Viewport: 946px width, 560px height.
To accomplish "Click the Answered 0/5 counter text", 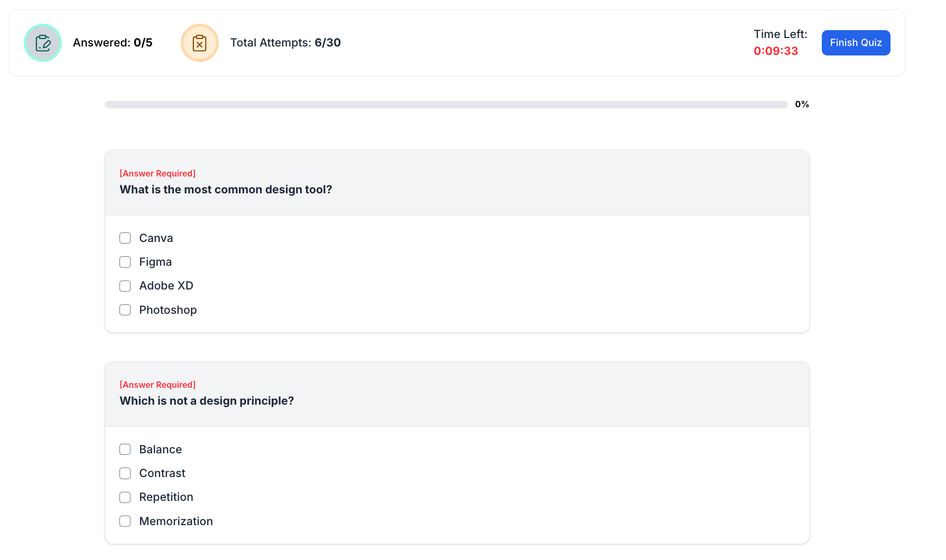I will (x=113, y=43).
